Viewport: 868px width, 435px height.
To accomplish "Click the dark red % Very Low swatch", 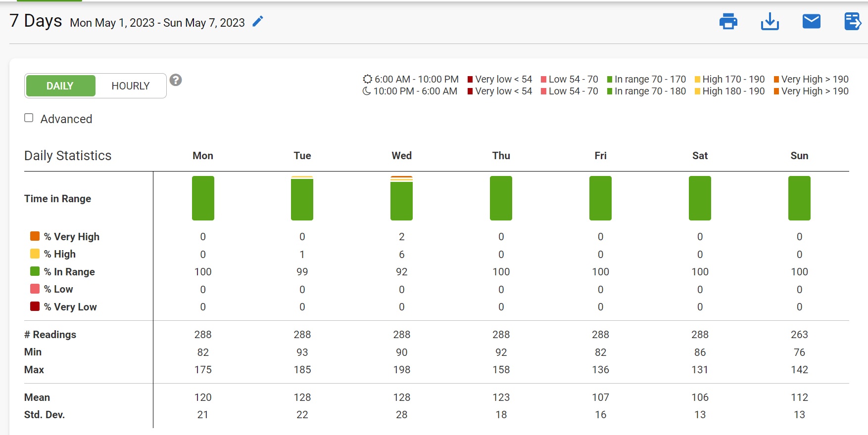I will point(35,306).
